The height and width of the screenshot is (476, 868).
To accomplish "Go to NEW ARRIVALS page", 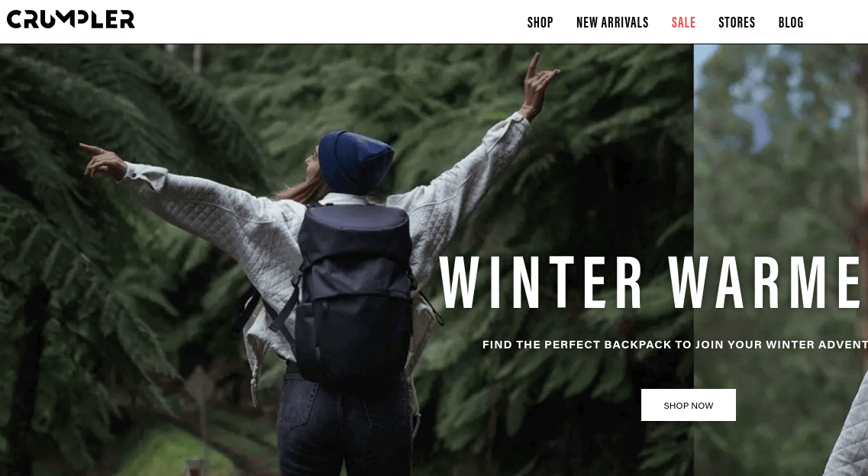I will click(612, 23).
